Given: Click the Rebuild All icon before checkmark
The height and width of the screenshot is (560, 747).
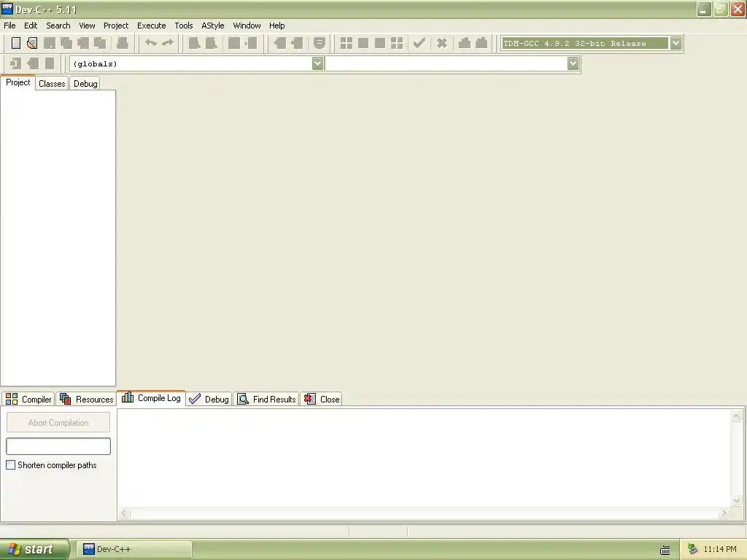Looking at the screenshot, I should [x=397, y=43].
